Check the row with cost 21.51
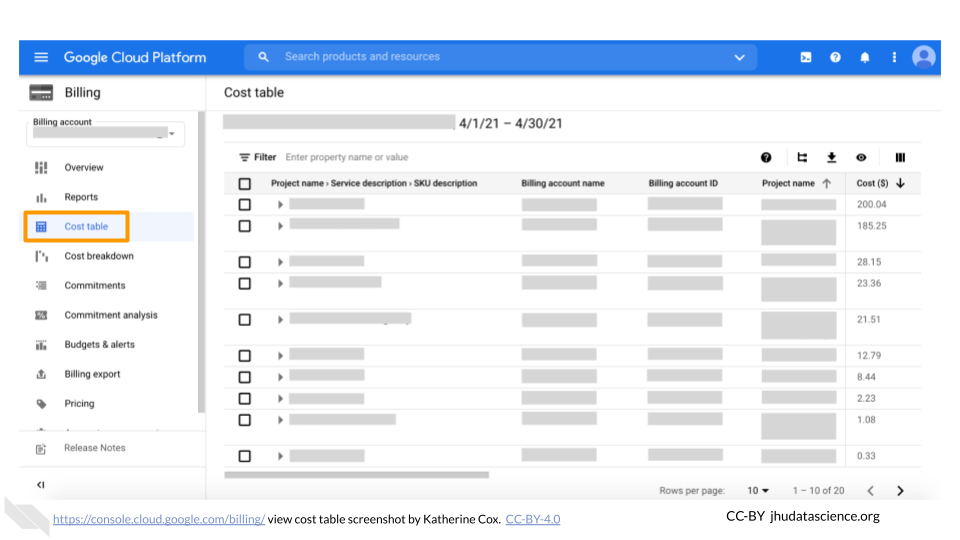 point(244,320)
